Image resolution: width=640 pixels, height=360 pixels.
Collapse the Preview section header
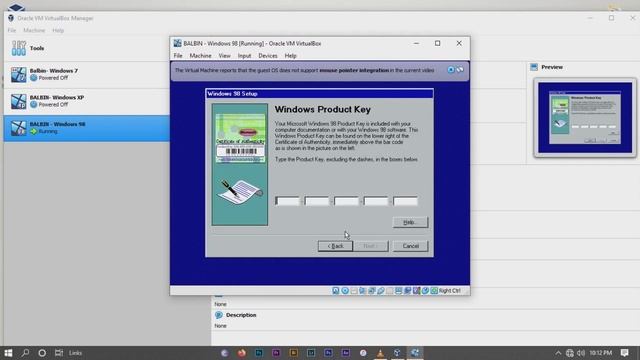pyautogui.click(x=552, y=67)
